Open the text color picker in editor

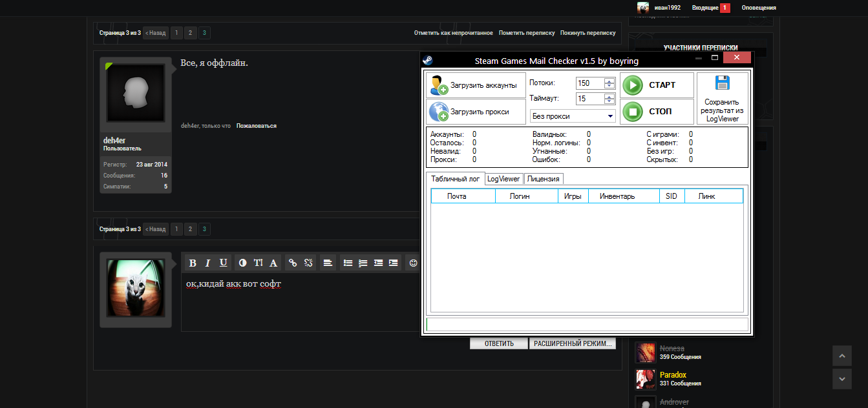(243, 263)
